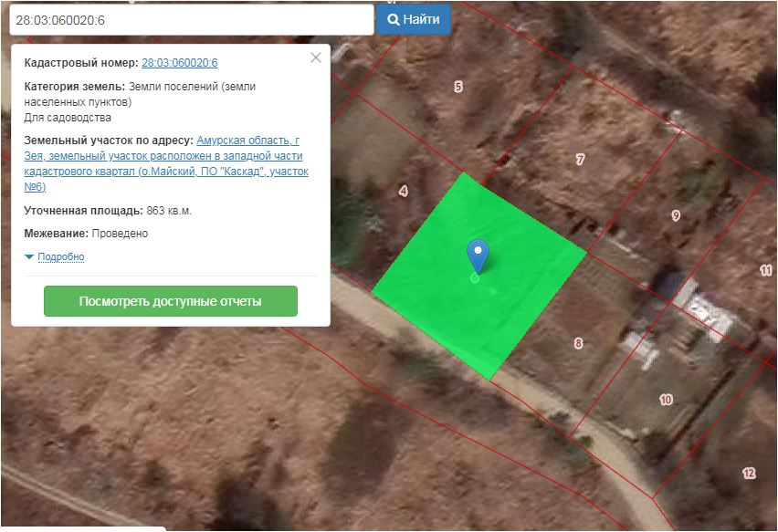Click Посмотреть доступные отчеты button
Viewport: 778px width, 532px height.
click(171, 301)
